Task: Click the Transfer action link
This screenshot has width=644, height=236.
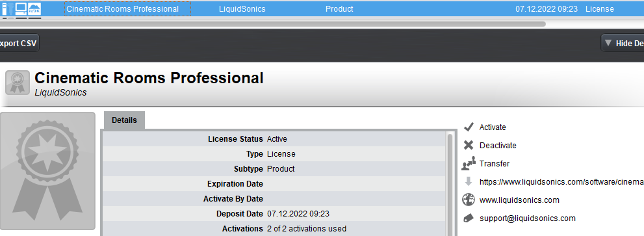Action: click(x=495, y=163)
